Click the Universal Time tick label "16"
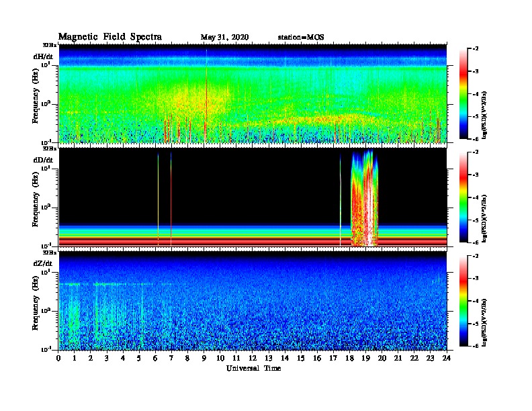The width and height of the screenshot is (532, 411). click(317, 359)
